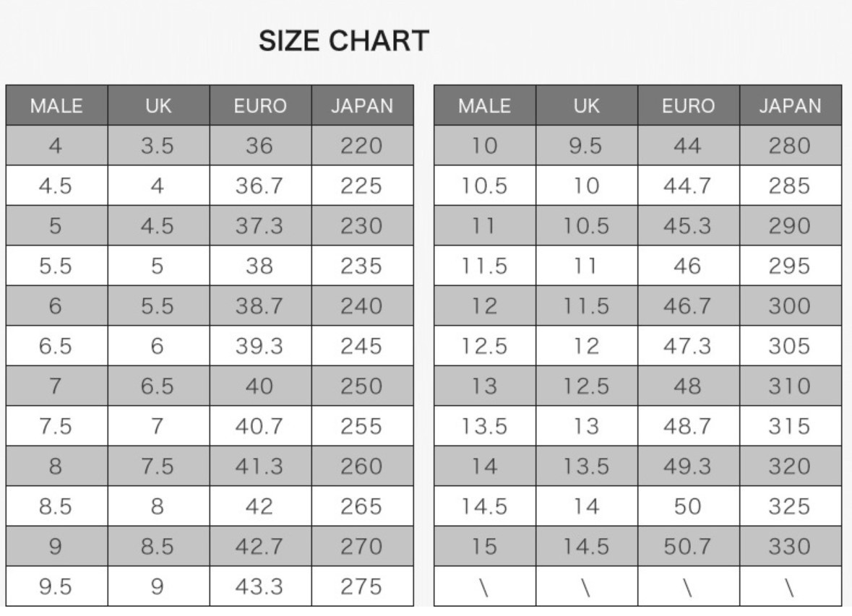Select Japan size 250 cell
This screenshot has height=616, width=852.
pos(361,386)
